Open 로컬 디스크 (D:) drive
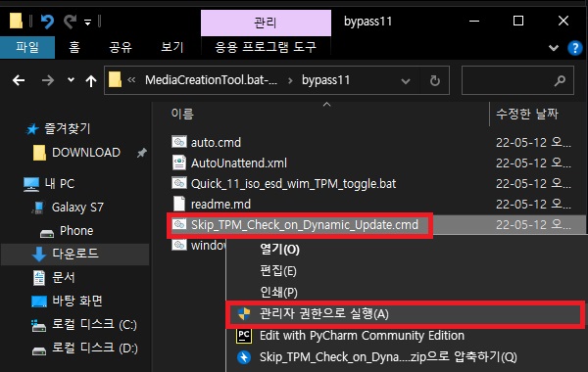The image size is (588, 372). coord(94,348)
